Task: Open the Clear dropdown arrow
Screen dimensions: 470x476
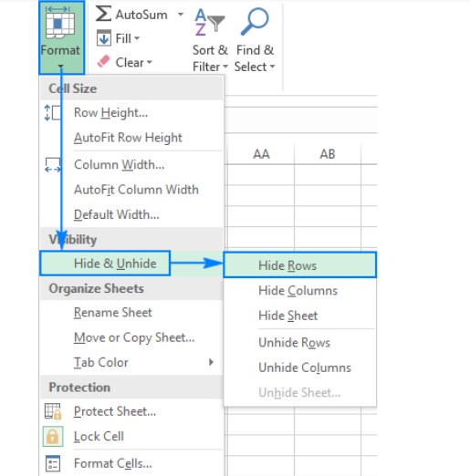Action: click(150, 62)
